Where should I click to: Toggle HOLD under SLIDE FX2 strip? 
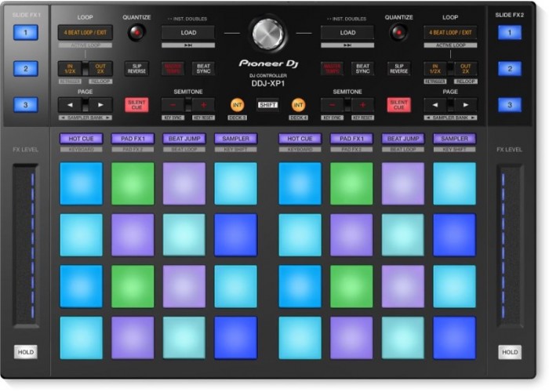[x=510, y=352]
